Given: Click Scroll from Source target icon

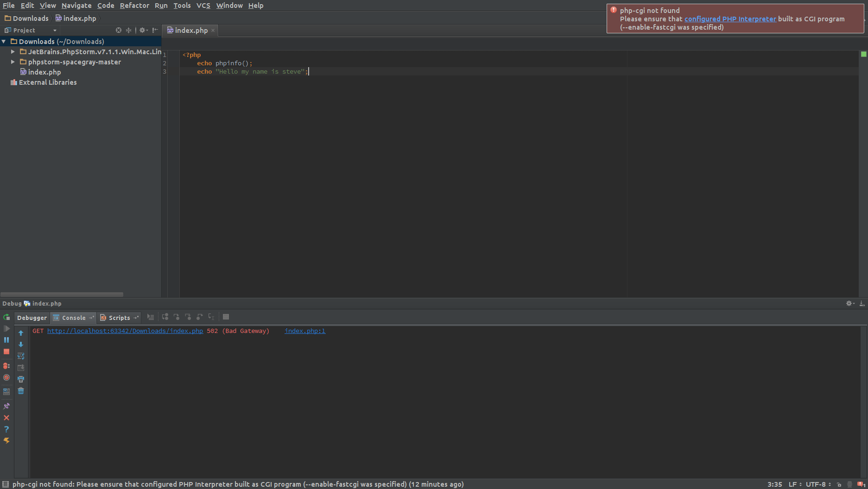Looking at the screenshot, I should click(x=119, y=30).
